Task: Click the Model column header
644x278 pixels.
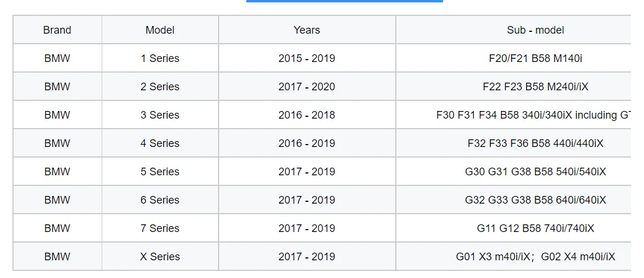Action: click(160, 30)
